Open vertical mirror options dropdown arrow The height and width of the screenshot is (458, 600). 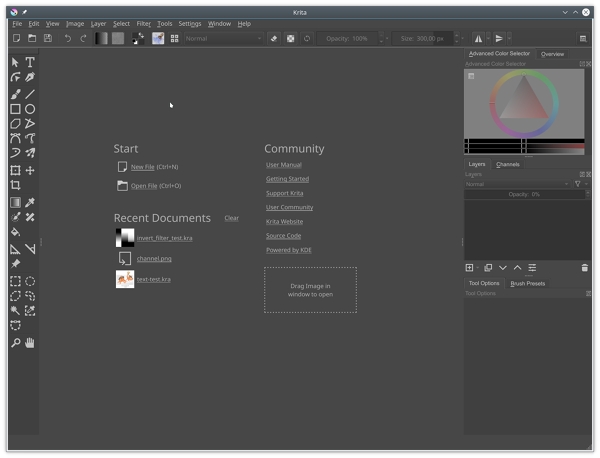coord(509,38)
